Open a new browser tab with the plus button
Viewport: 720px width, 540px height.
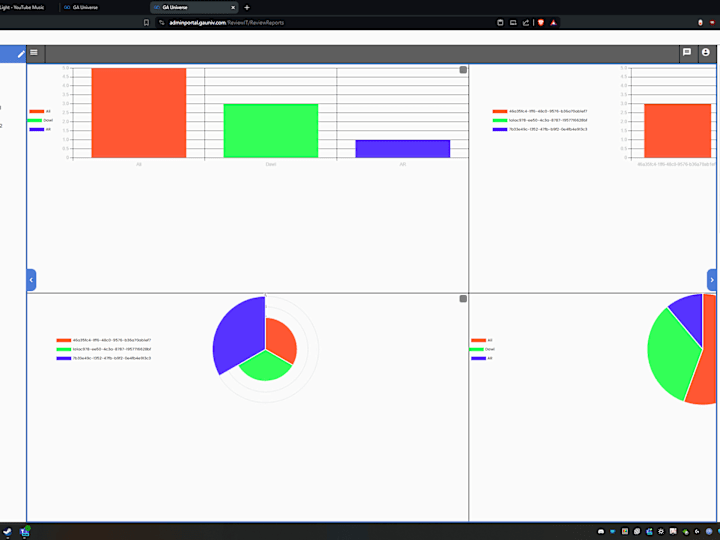pos(247,7)
